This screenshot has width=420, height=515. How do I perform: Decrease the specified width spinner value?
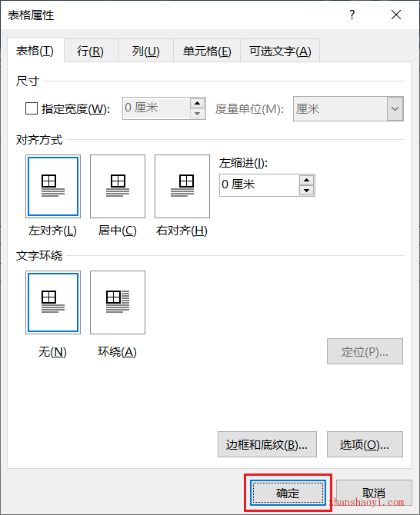pyautogui.click(x=197, y=114)
